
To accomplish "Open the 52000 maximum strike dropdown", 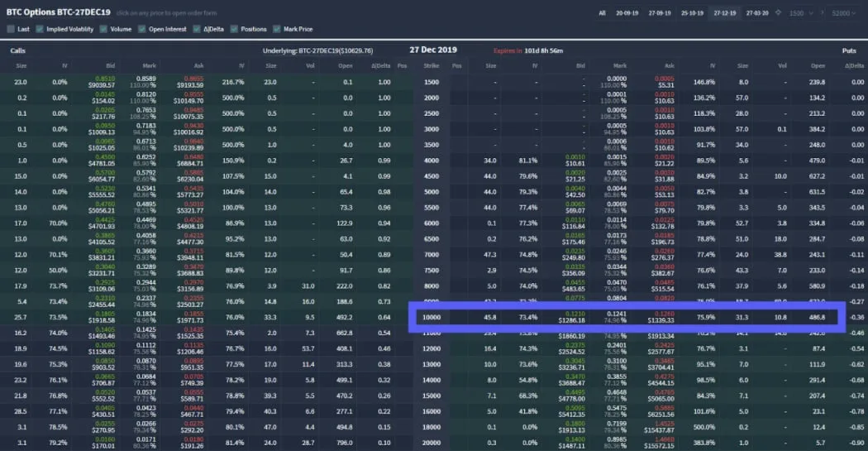I will click(844, 12).
